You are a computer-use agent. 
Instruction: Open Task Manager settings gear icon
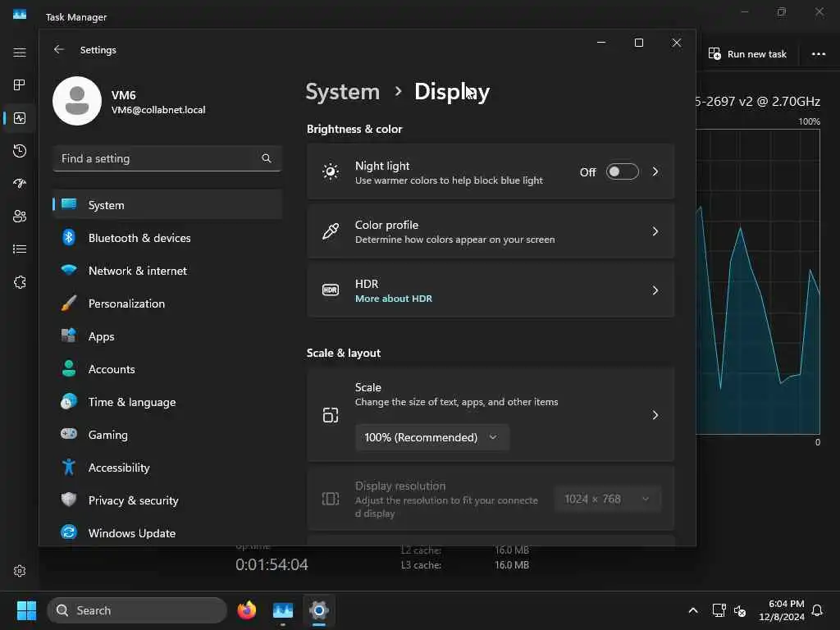[20, 571]
